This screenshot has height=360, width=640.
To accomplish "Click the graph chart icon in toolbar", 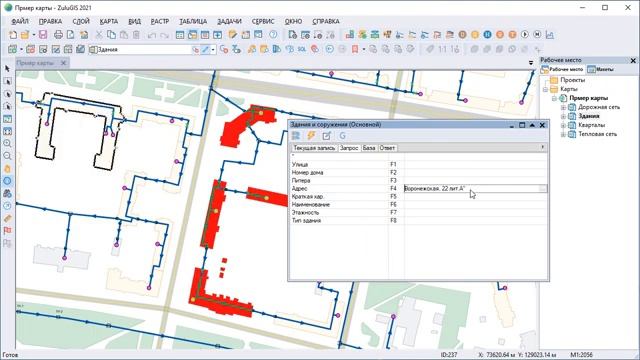I will [550, 35].
